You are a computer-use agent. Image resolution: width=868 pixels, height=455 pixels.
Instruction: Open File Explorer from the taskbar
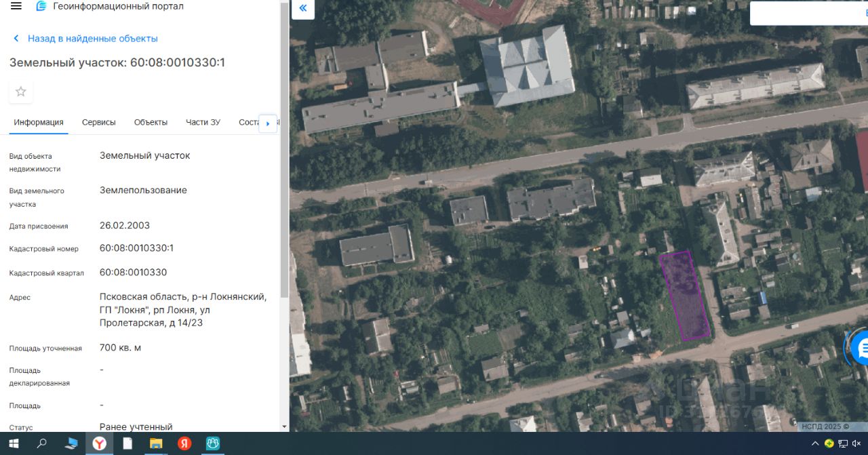point(156,444)
